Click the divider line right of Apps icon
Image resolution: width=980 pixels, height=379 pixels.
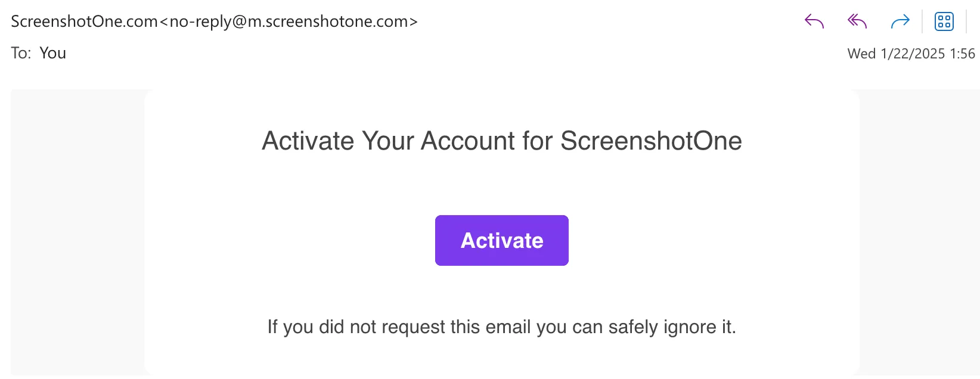coord(966,22)
